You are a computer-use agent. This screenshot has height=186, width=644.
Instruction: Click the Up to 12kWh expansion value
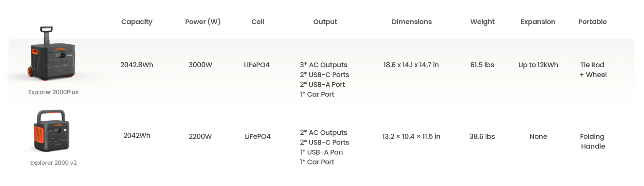click(538, 65)
